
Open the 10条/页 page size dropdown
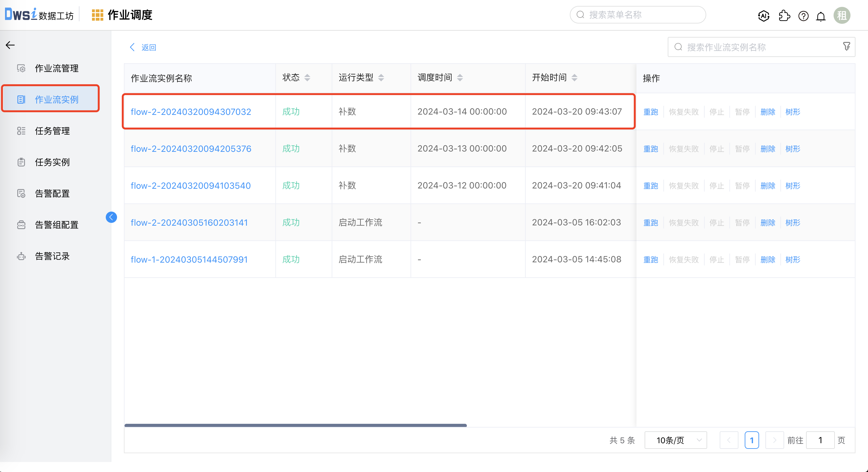675,440
